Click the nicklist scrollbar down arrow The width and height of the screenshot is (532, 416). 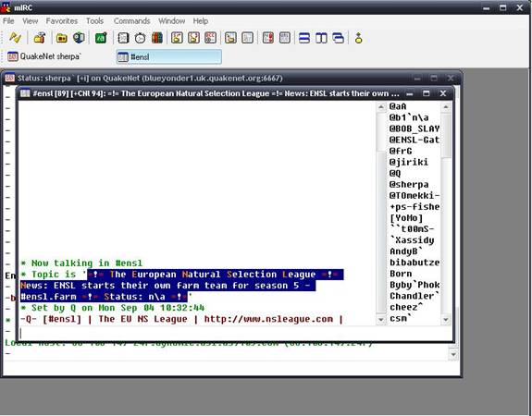pos(446,319)
